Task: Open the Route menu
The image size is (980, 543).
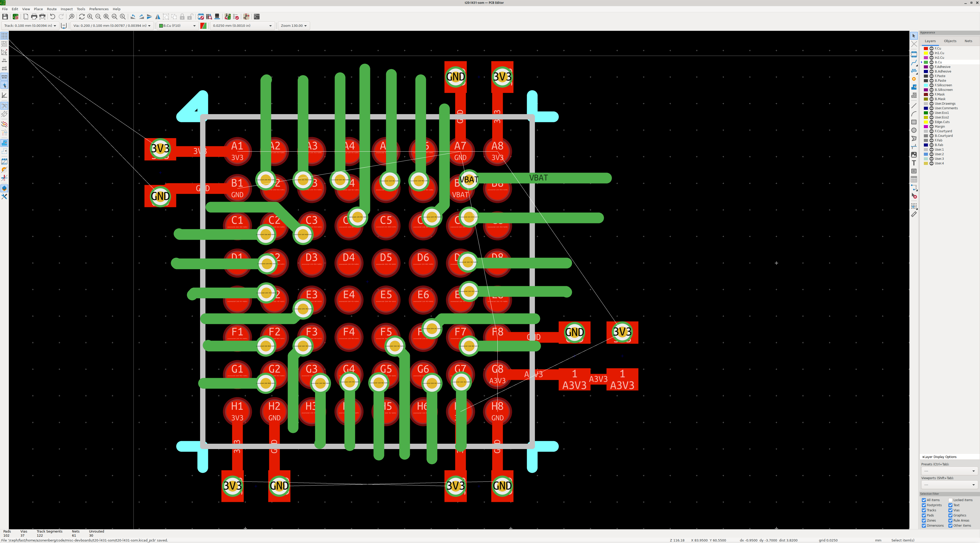Action: coord(52,9)
